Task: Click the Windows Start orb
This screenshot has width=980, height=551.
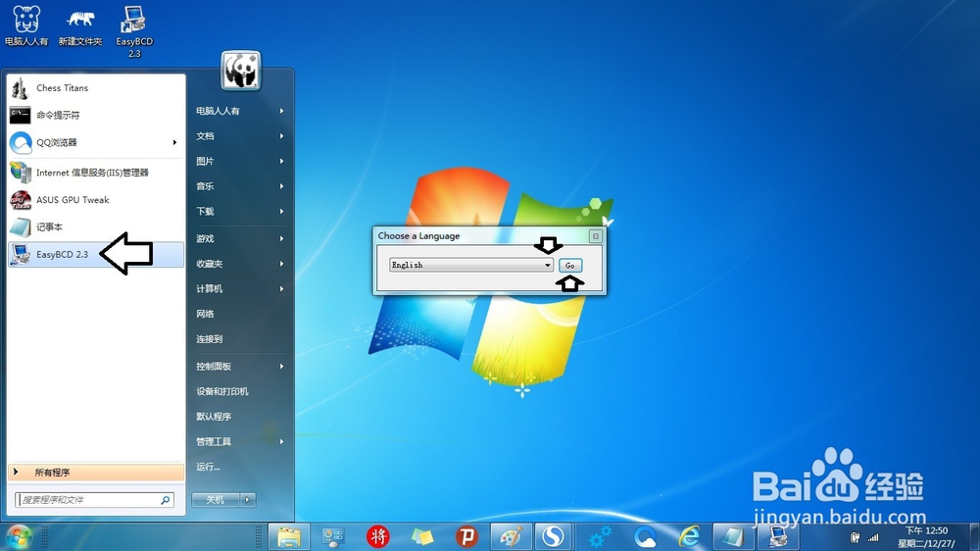Action: click(19, 537)
